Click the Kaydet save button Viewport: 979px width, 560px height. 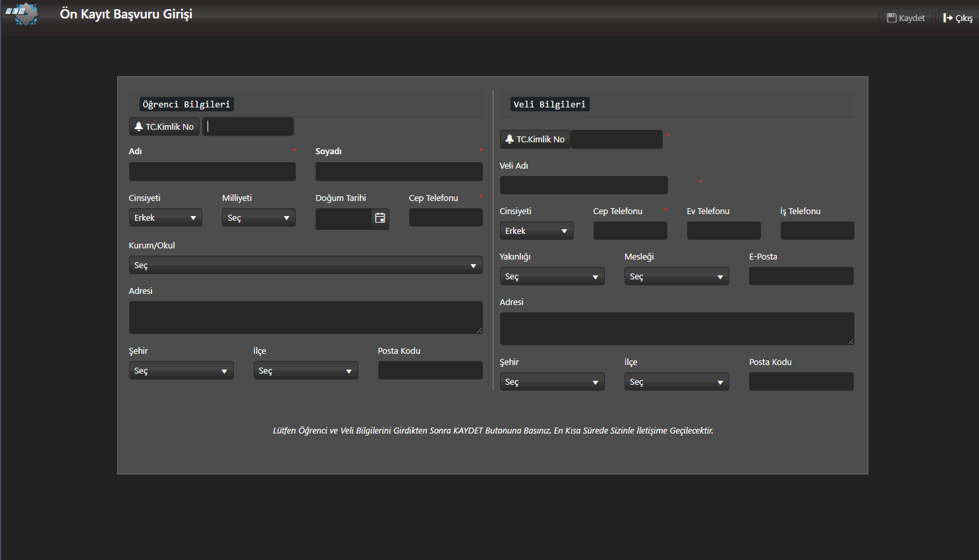[906, 18]
